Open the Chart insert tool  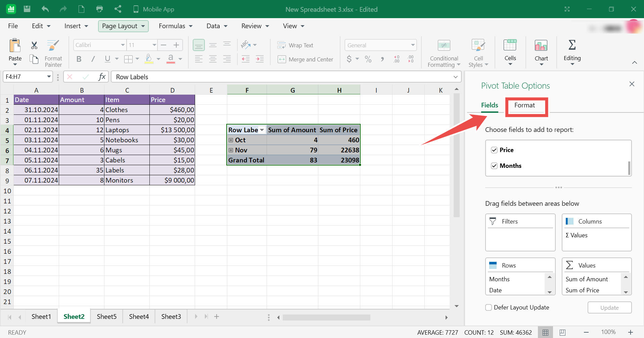(x=541, y=52)
